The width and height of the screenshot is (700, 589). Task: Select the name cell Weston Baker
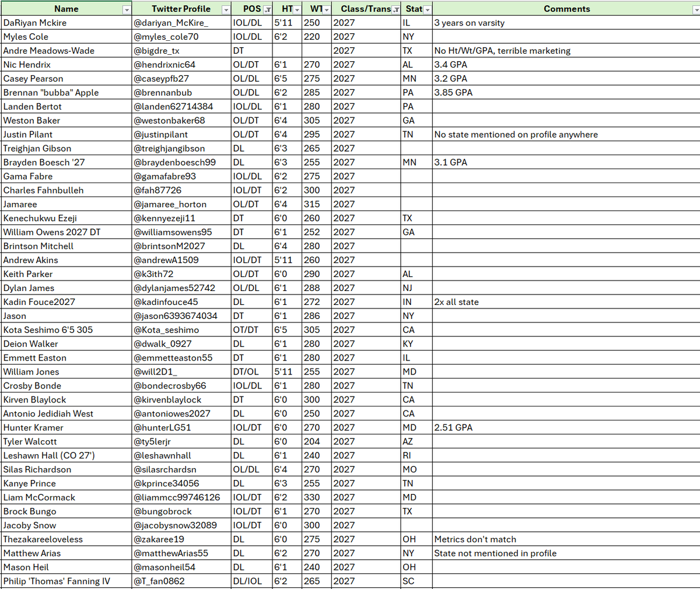pos(66,121)
